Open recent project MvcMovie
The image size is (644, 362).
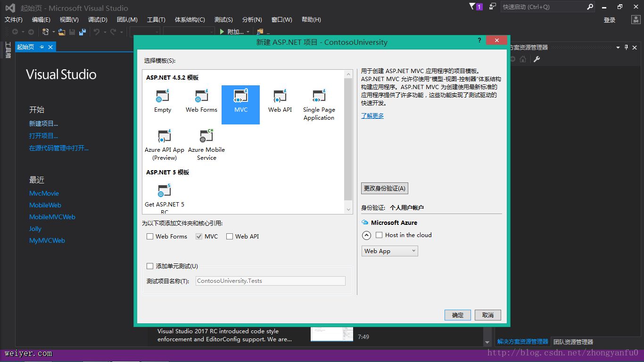pyautogui.click(x=44, y=193)
